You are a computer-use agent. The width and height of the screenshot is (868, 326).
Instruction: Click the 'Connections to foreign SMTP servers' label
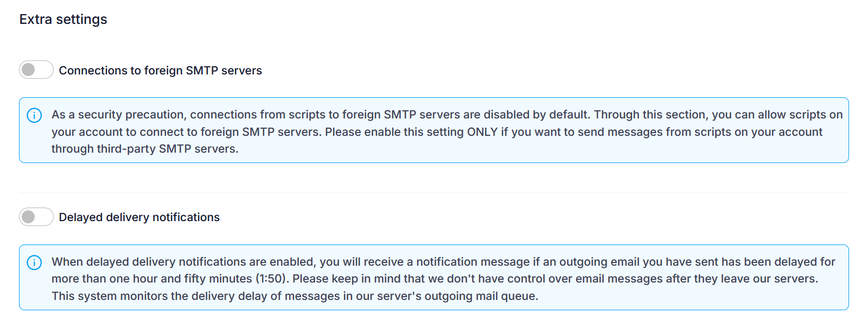(x=161, y=70)
